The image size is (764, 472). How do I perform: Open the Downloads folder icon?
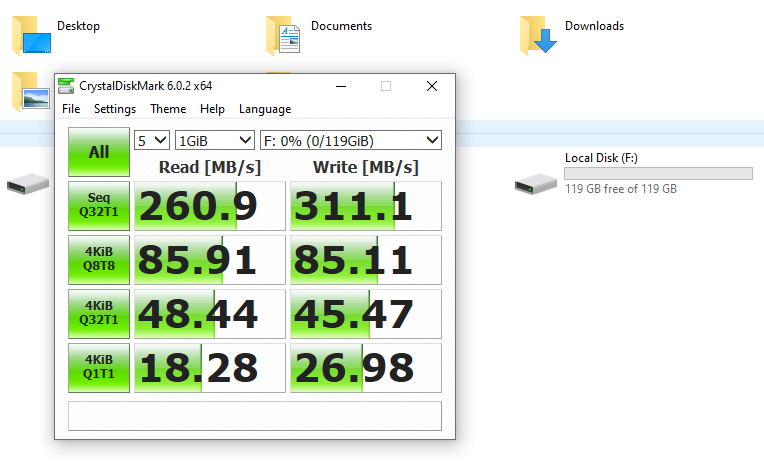coord(538,36)
